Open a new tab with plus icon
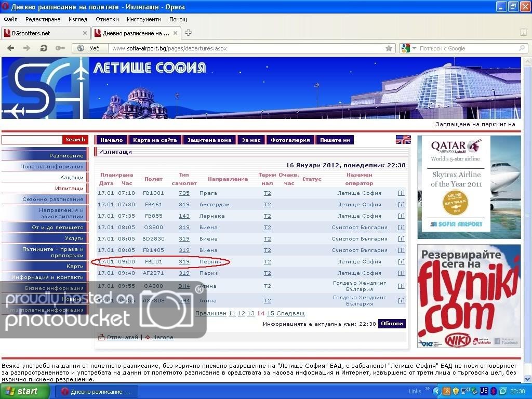Viewport: 532px width, 399px height. (188, 33)
